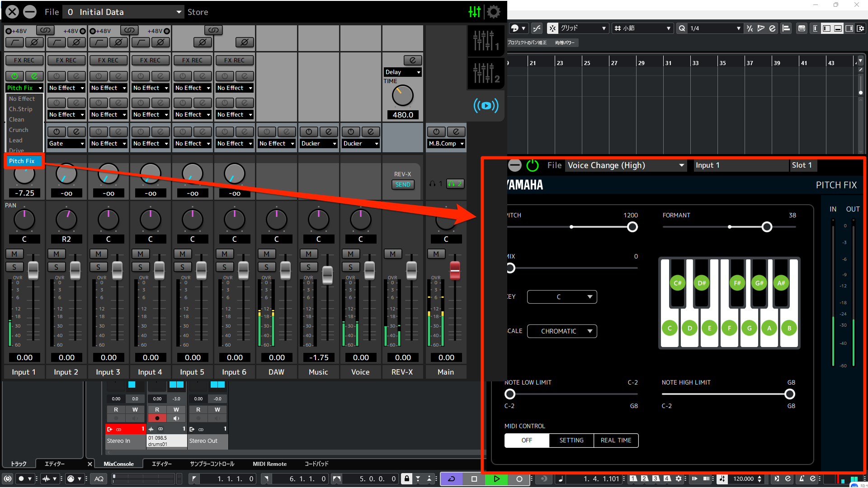
Task: Click the record button in transport bar
Action: point(519,479)
